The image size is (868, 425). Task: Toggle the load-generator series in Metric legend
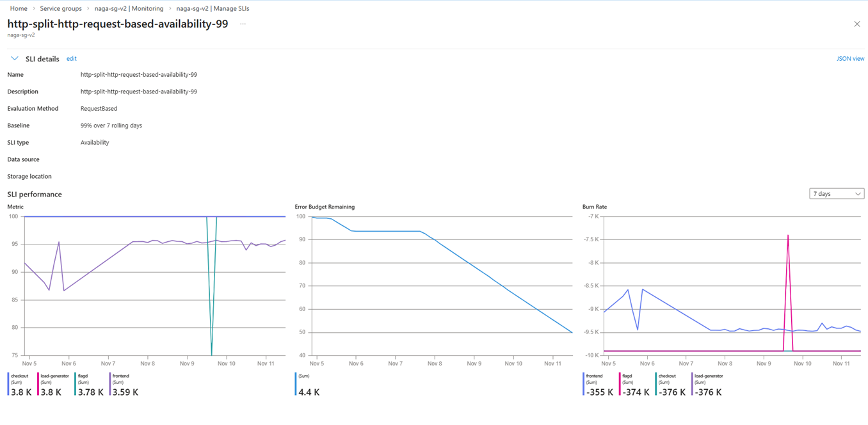[52, 385]
